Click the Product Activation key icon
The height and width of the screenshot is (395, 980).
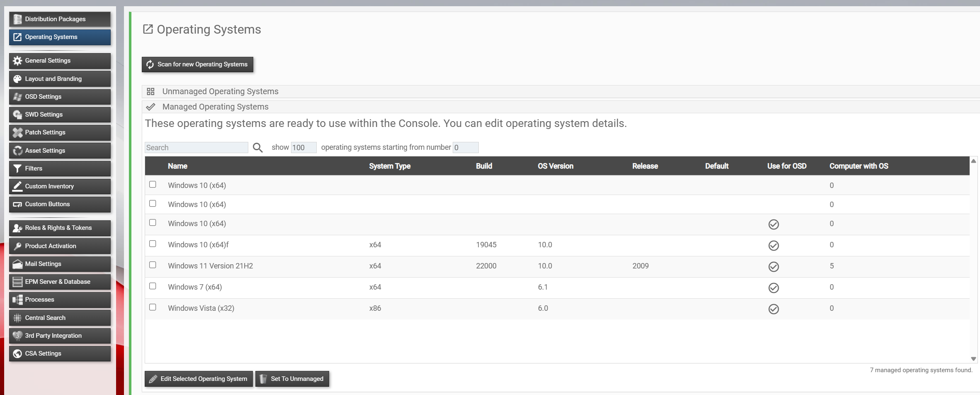point(17,246)
